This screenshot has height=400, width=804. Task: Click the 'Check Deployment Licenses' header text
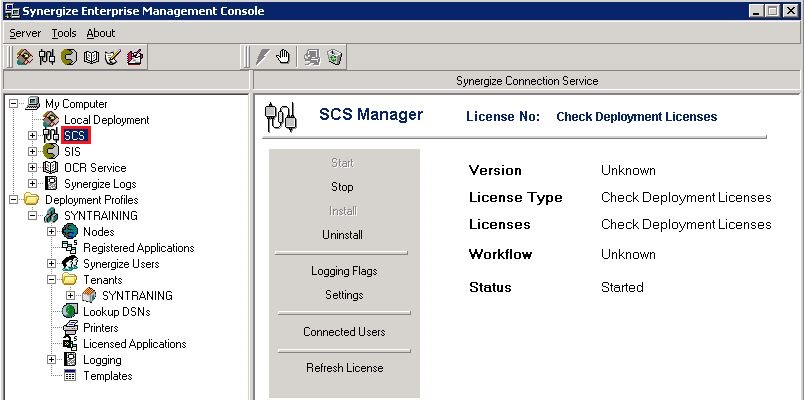pyautogui.click(x=636, y=117)
